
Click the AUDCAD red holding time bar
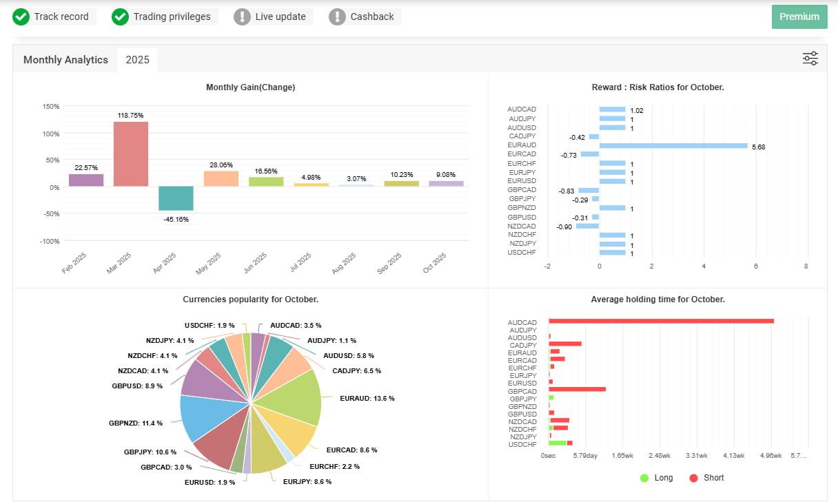coord(661,321)
